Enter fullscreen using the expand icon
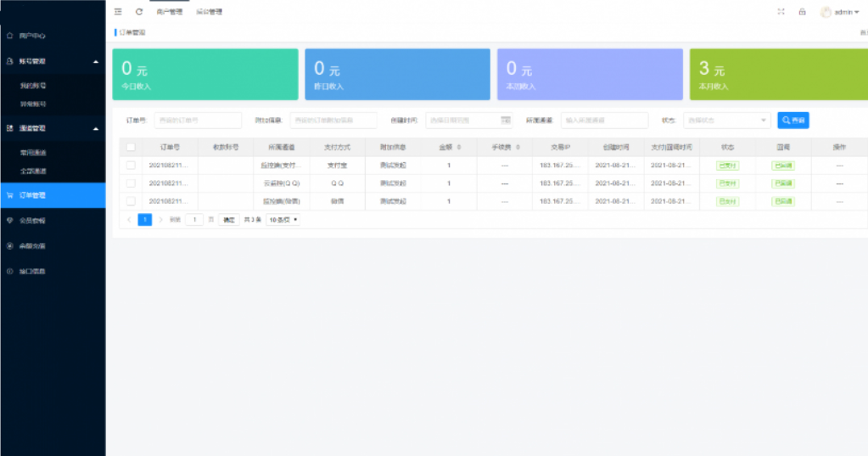868x456 pixels. coord(781,12)
